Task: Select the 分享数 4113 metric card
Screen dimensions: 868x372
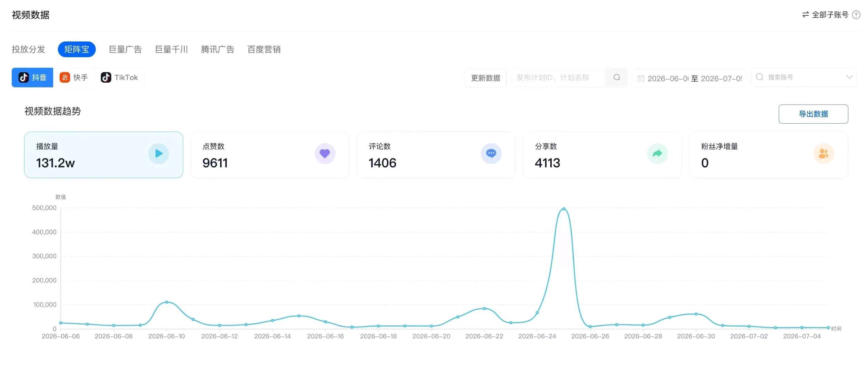Action: pos(602,155)
